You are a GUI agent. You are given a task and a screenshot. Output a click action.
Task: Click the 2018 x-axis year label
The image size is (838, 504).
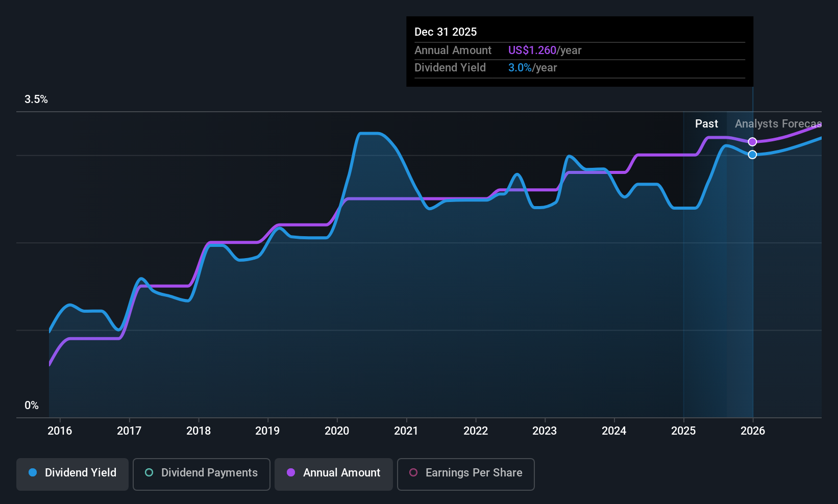coord(199,431)
